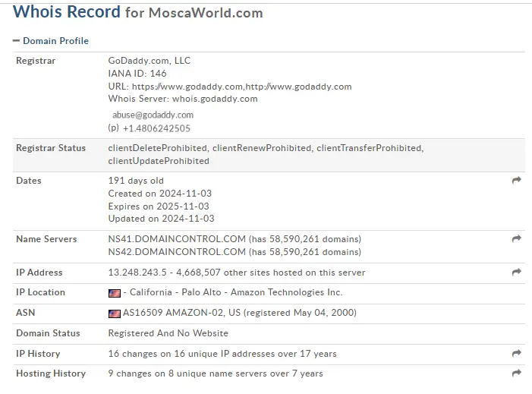Click 16 changes on 16 unique IP addresses

222,354
